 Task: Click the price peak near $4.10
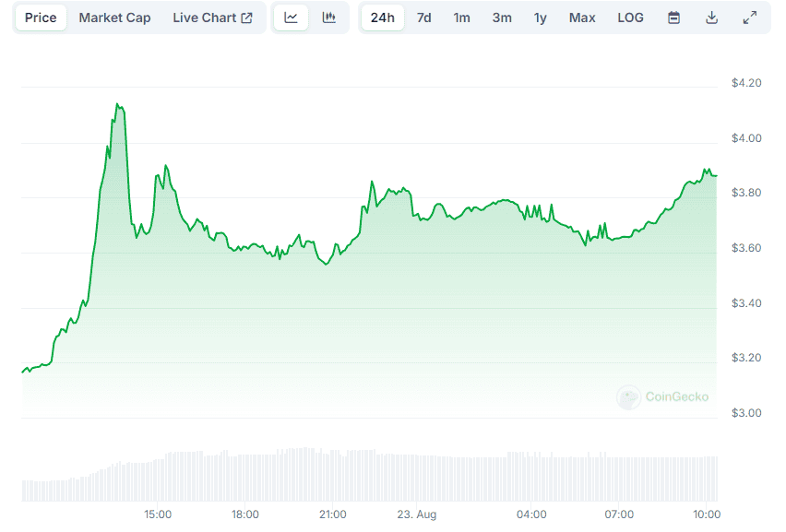tap(118, 105)
